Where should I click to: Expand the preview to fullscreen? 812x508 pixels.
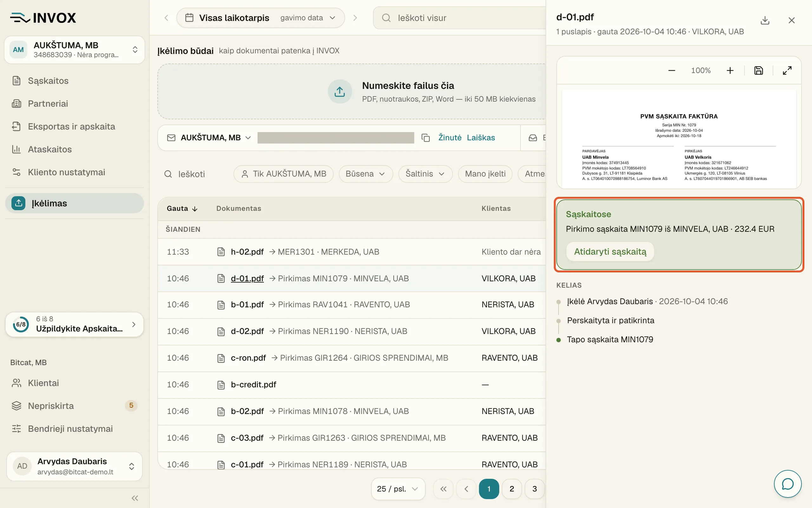point(787,70)
